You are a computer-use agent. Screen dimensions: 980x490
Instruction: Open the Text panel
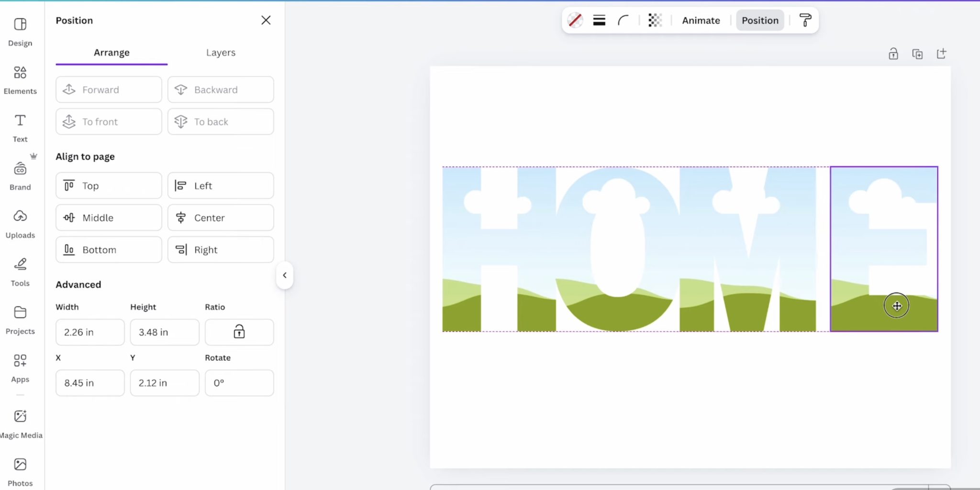(x=20, y=127)
